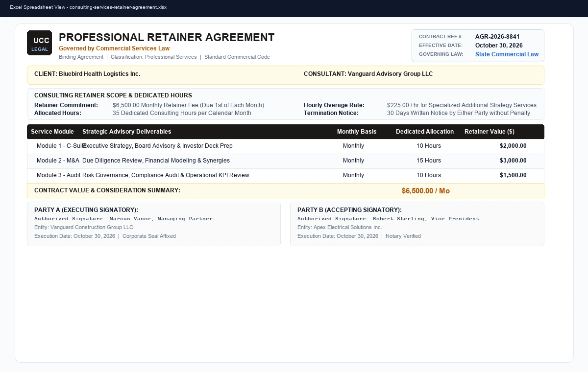Select the $225.00 / hr overage rate text

click(462, 105)
